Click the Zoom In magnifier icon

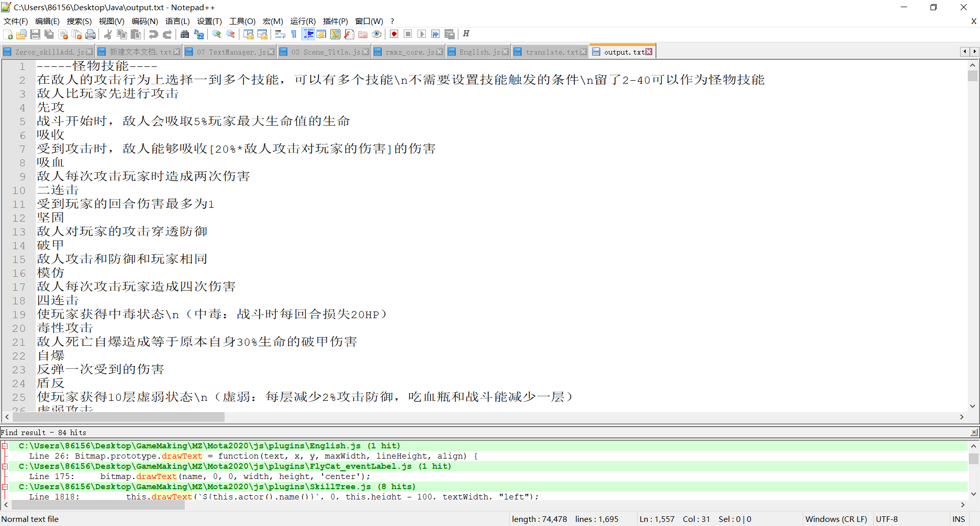pos(217,34)
